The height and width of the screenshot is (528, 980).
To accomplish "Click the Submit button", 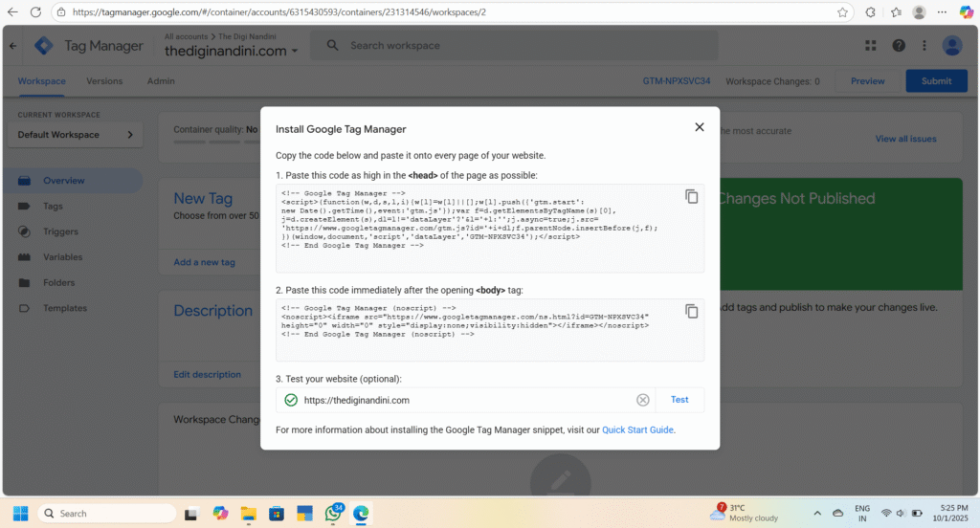I will (936, 81).
